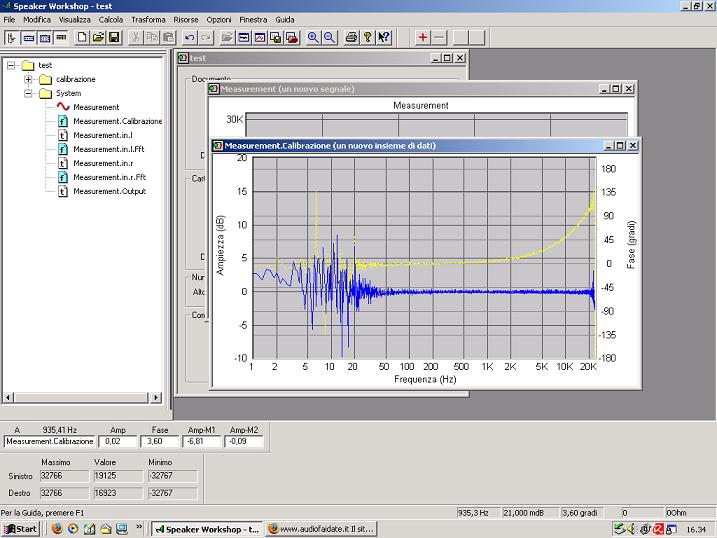Click the Redo arrow icon

[206, 37]
